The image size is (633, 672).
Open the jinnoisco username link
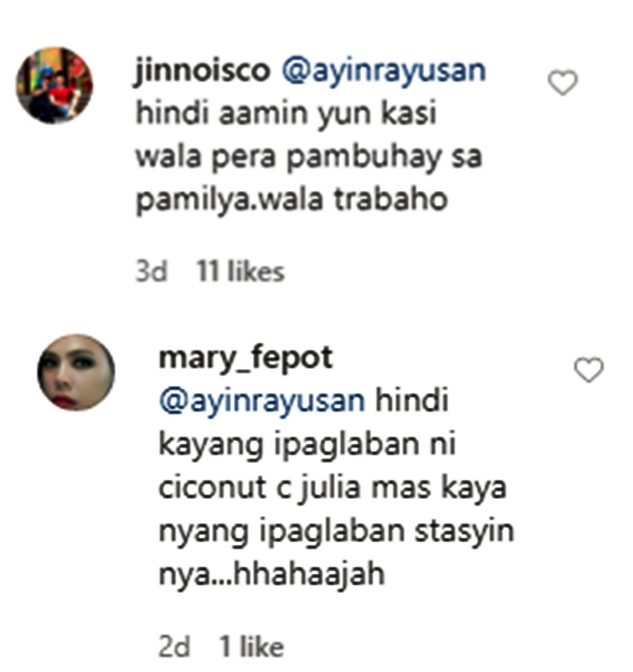point(203,70)
